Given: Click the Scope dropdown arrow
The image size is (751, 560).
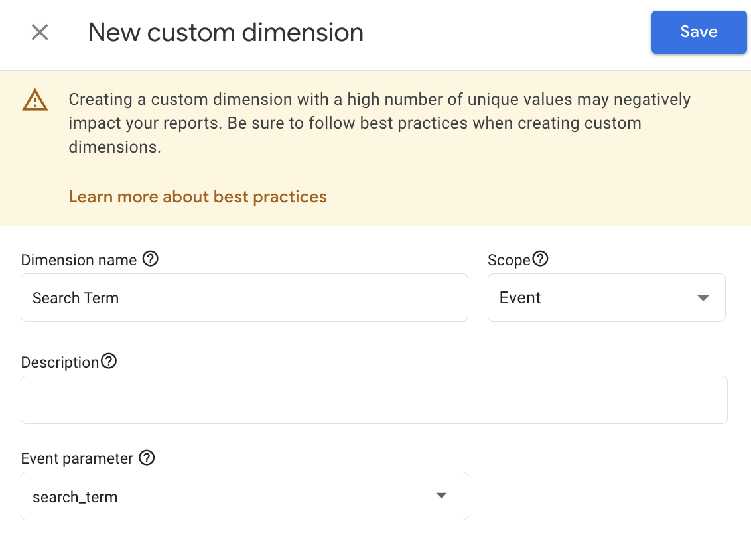Looking at the screenshot, I should pyautogui.click(x=703, y=298).
